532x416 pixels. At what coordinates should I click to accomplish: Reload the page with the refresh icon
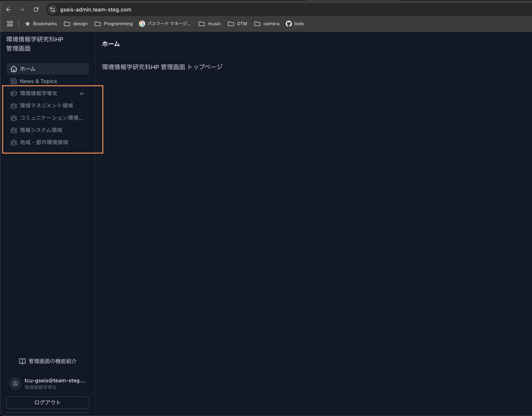(36, 10)
